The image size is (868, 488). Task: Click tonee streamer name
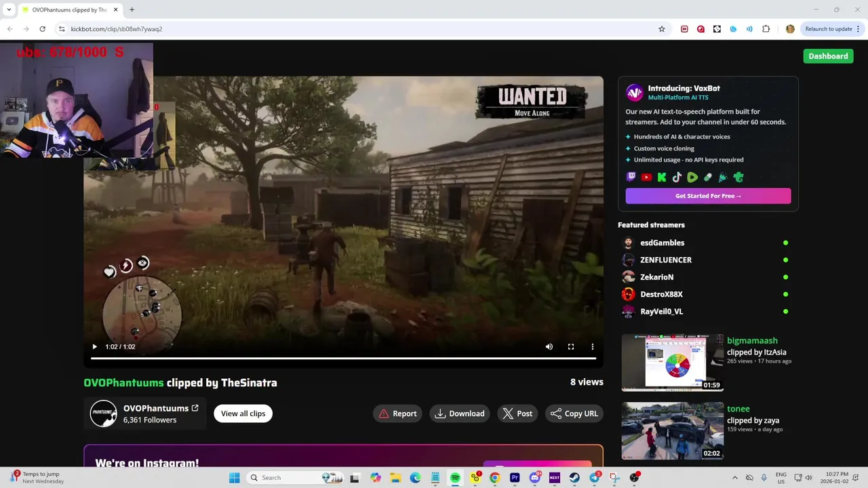tap(738, 409)
